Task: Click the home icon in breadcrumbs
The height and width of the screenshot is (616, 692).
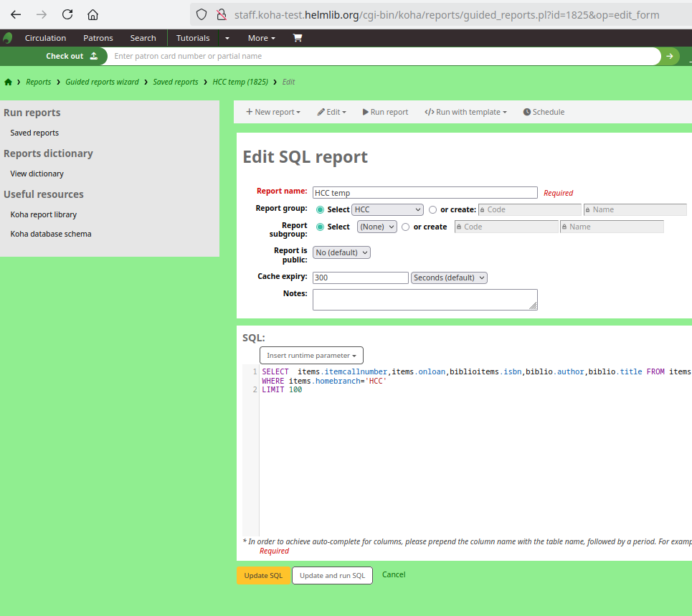Action: click(8, 82)
